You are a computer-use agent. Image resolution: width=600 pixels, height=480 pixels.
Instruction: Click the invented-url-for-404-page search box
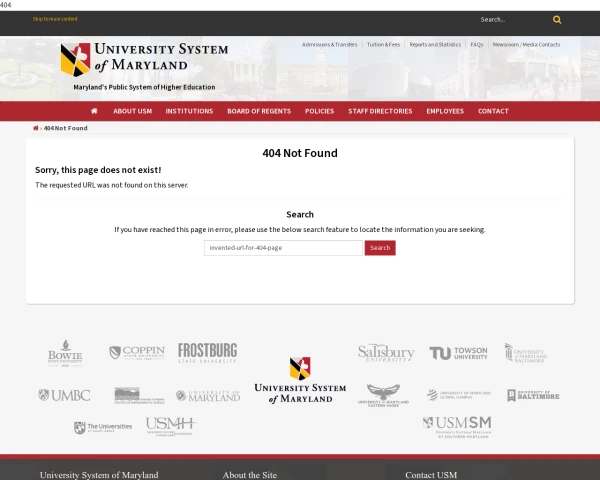283,248
